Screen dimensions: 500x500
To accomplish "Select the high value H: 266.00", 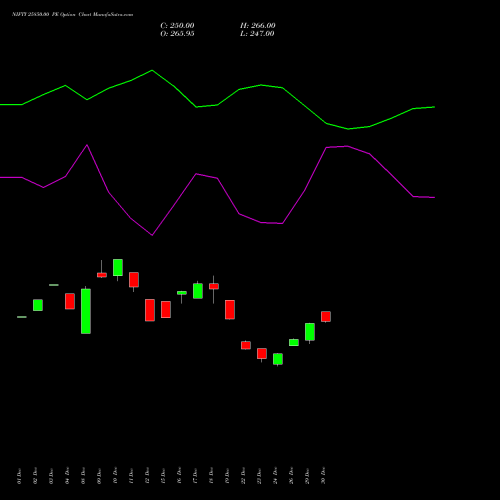I will (x=258, y=26).
